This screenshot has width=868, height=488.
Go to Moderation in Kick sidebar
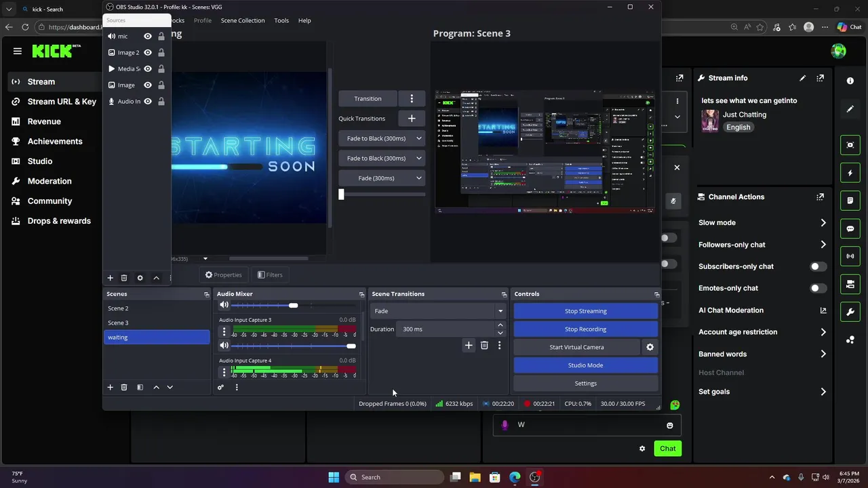[50, 181]
